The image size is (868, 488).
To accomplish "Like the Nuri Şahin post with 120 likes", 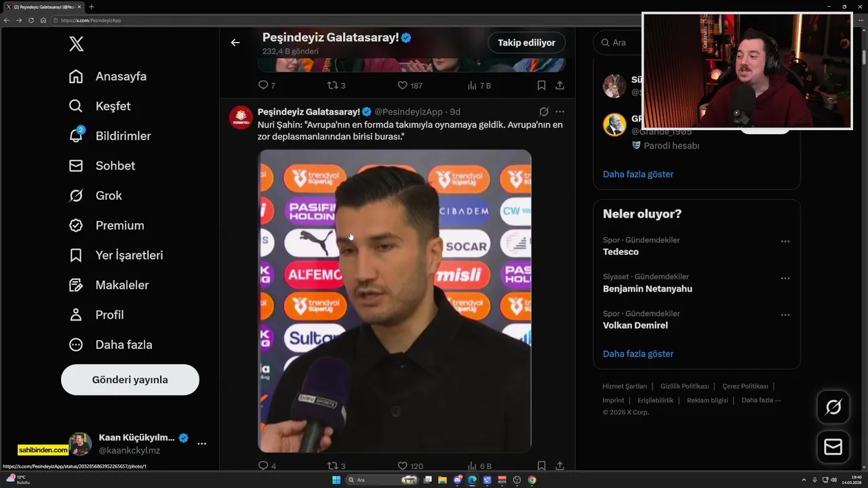I will point(410,466).
